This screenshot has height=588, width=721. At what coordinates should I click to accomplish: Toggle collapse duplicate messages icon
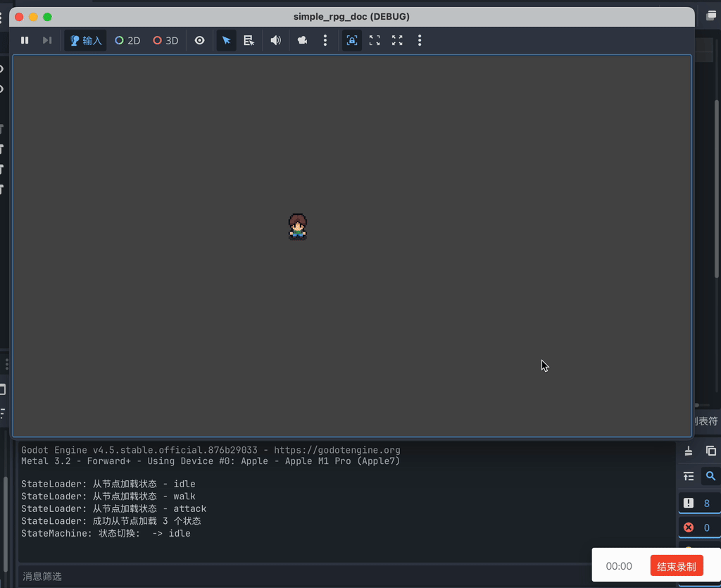click(x=689, y=476)
